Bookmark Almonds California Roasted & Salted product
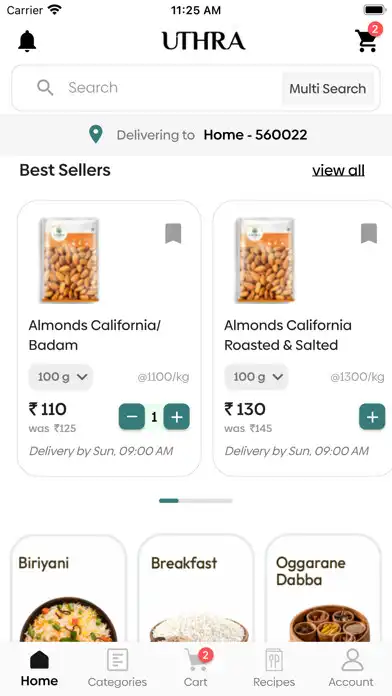Viewport: 392px width, 696px height. [x=368, y=233]
